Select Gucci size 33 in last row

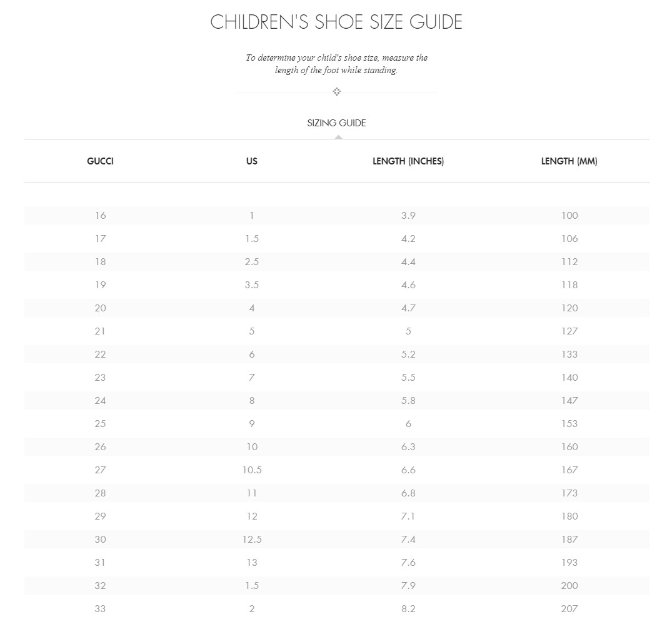[x=100, y=609]
